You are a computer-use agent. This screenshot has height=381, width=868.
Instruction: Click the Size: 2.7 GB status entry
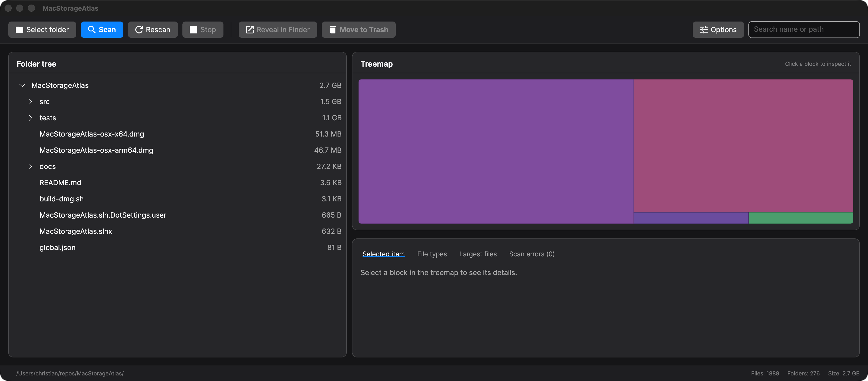844,373
